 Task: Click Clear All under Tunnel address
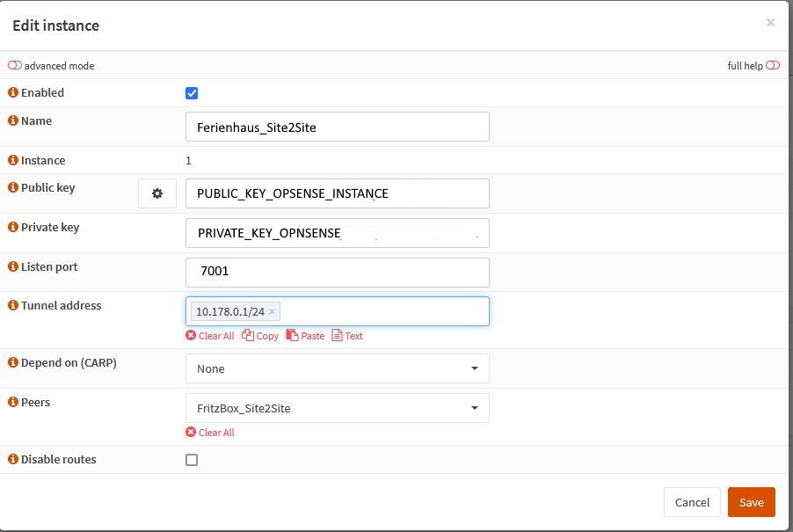pos(210,336)
